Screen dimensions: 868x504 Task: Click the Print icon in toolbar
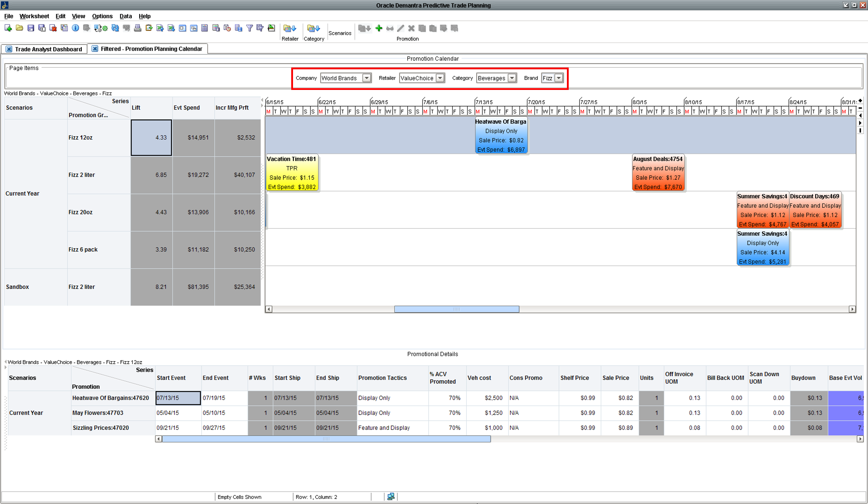(138, 28)
